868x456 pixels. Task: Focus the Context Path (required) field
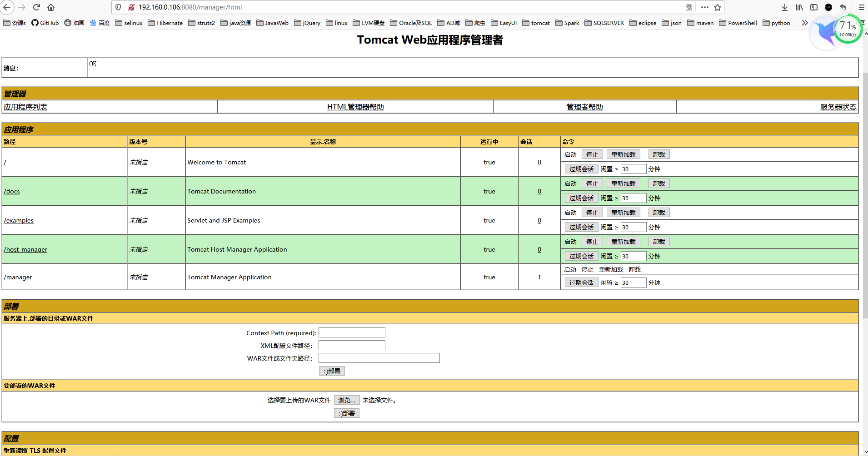point(352,332)
